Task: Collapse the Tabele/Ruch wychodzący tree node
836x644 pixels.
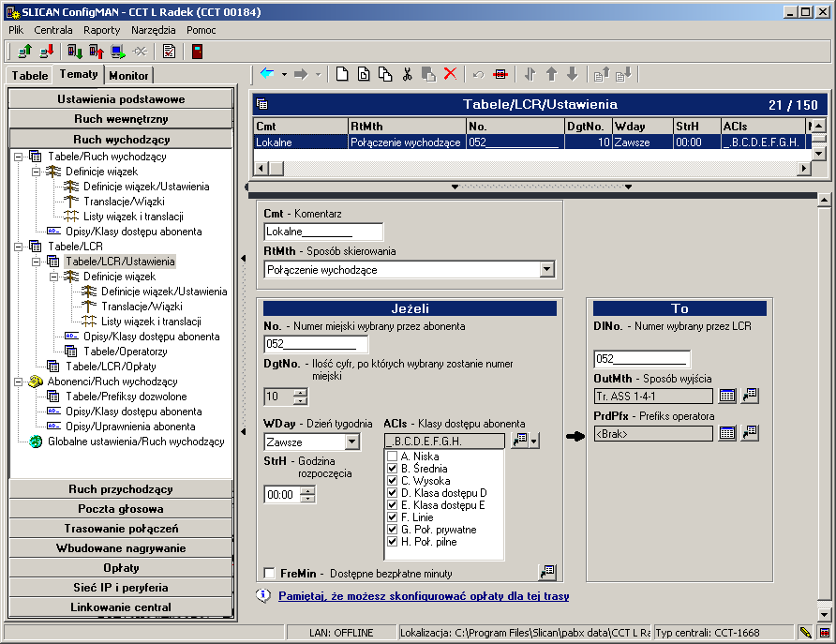Action: pyautogui.click(x=18, y=157)
